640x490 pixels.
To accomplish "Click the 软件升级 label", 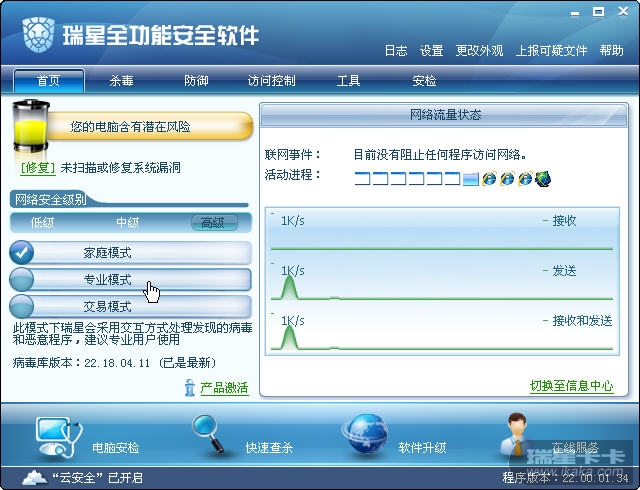I will pos(422,448).
